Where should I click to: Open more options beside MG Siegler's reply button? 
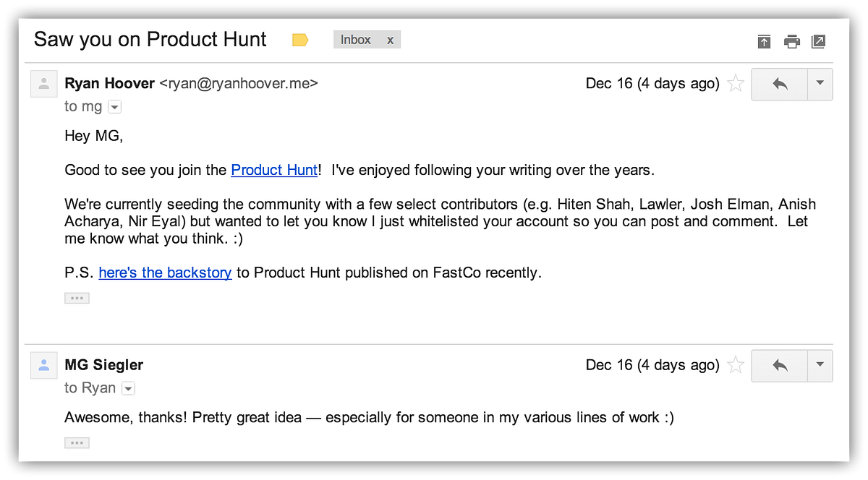click(x=820, y=366)
